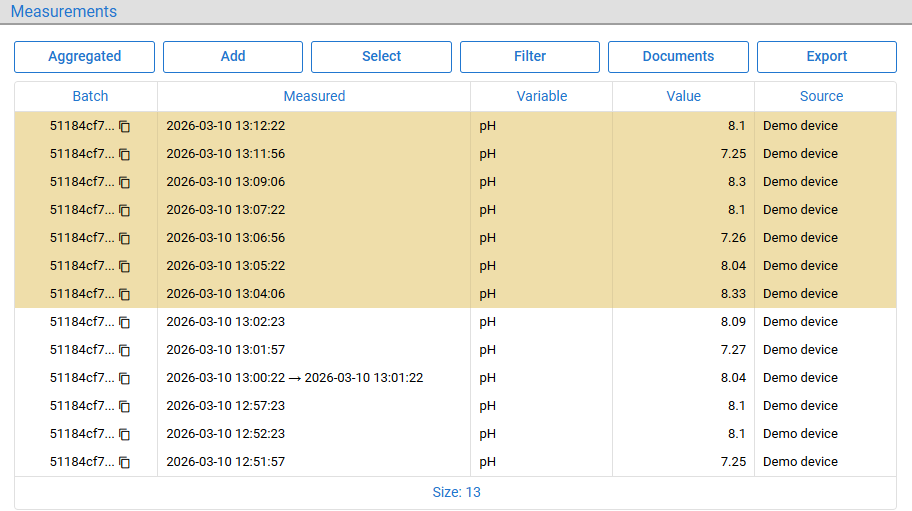Click pH variable in 12:57:23 row
The image size is (912, 511).
(487, 406)
